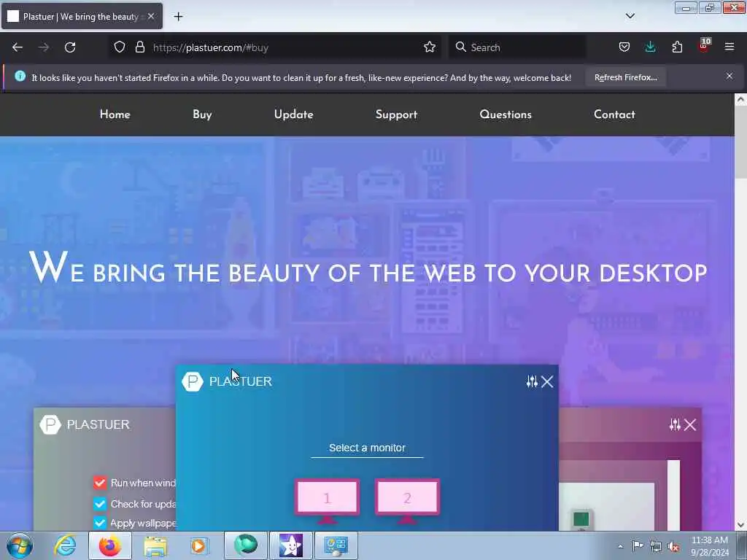Open the Pocket save icon

coord(624,47)
